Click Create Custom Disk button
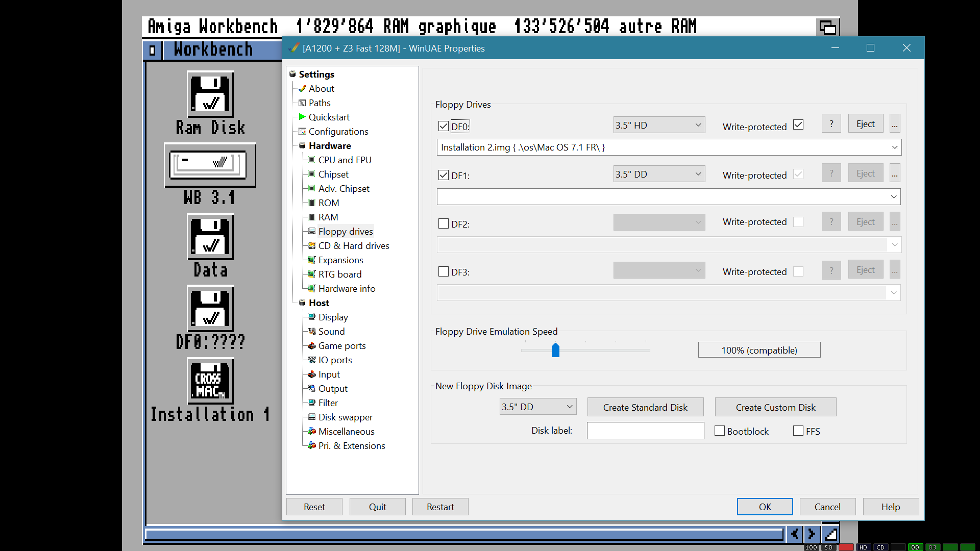The width and height of the screenshot is (980, 551). [x=775, y=407]
